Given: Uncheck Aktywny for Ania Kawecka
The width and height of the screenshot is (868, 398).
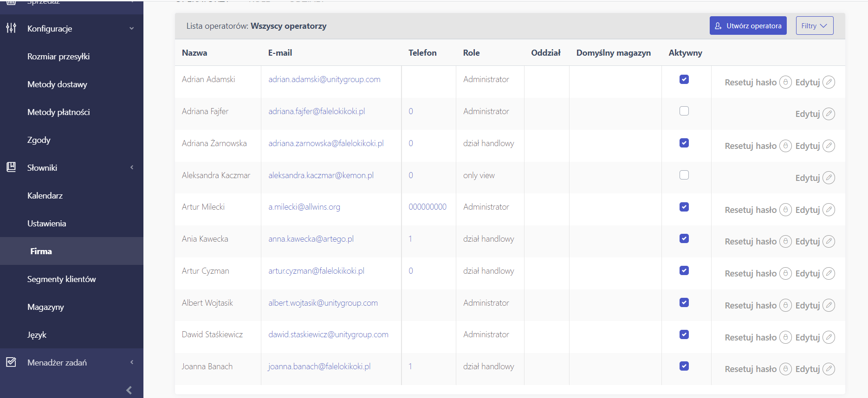Looking at the screenshot, I should pyautogui.click(x=684, y=238).
